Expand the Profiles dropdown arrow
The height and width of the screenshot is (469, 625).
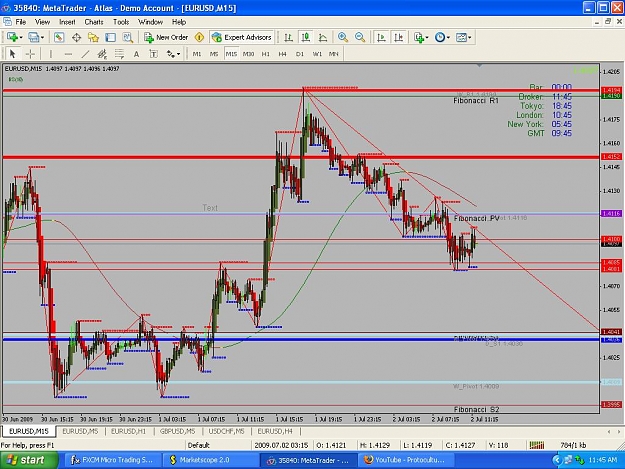(42, 37)
